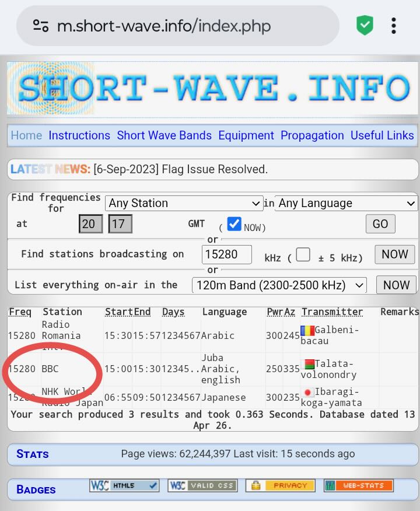Tap the green shield protection icon
Screen dimensions: 420x511
point(365,26)
